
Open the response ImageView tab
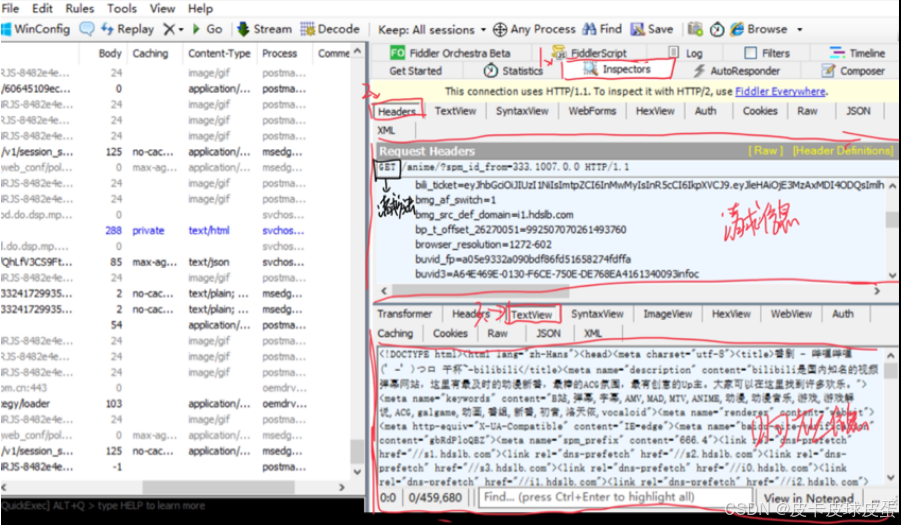coord(668,314)
